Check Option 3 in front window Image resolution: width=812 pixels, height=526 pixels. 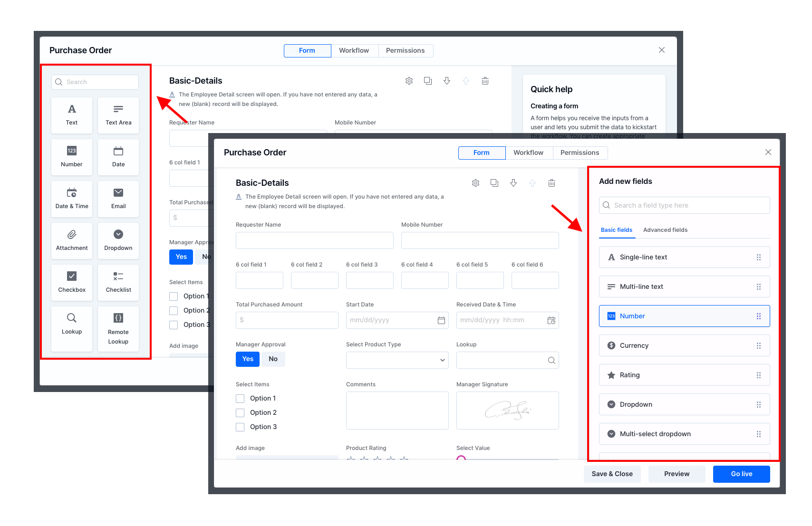[x=240, y=427]
